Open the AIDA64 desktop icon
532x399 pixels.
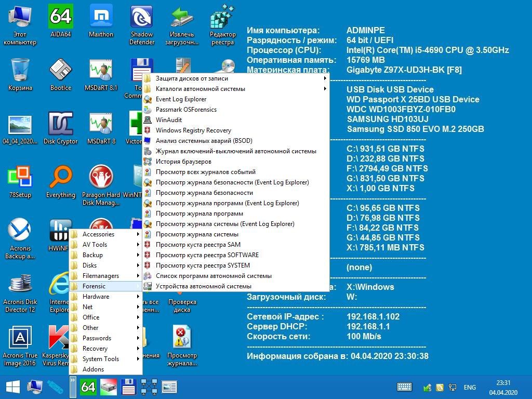click(60, 20)
